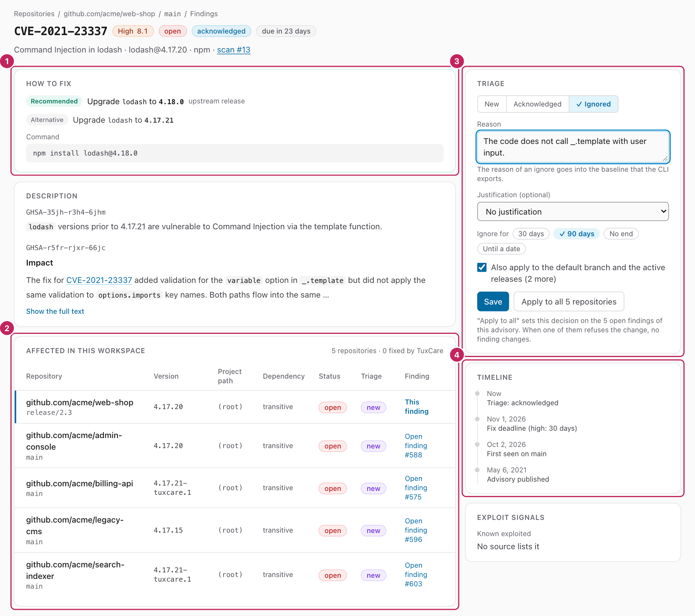Open github.com/acme/web-shop breadcrumb

109,14
